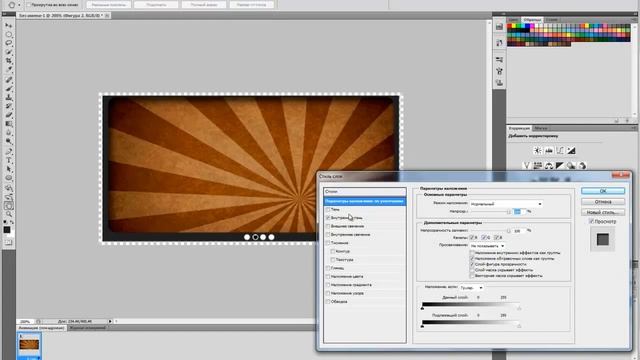Pick the red swatch in Swatches panel
The image size is (640, 360).
pyautogui.click(x=509, y=26)
